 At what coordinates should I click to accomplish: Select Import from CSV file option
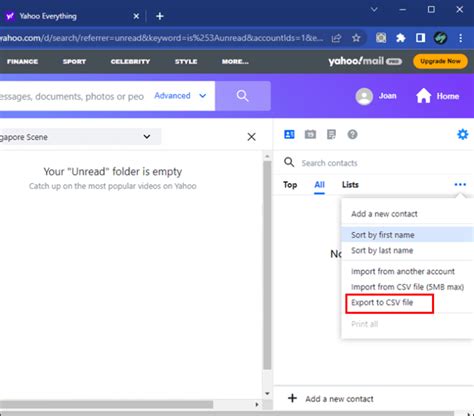click(x=407, y=287)
